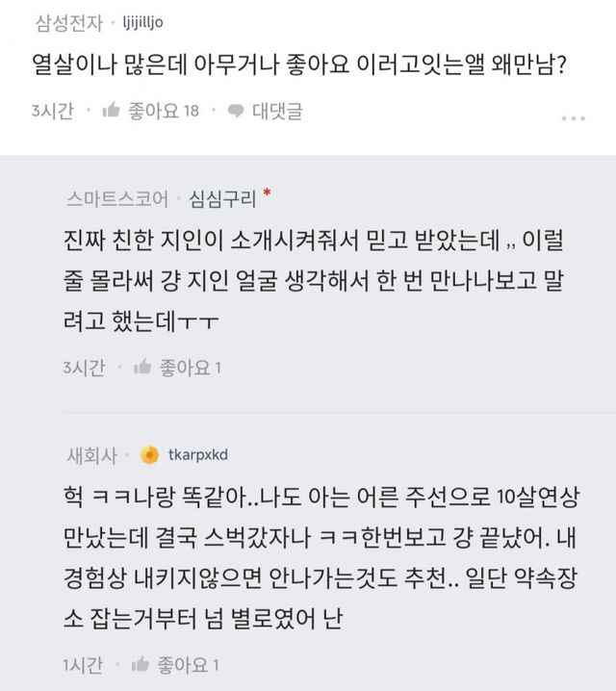Like ljijilljo's comment with the thumbs-up icon
Viewport: 616px width, 691px height.
[x=111, y=112]
